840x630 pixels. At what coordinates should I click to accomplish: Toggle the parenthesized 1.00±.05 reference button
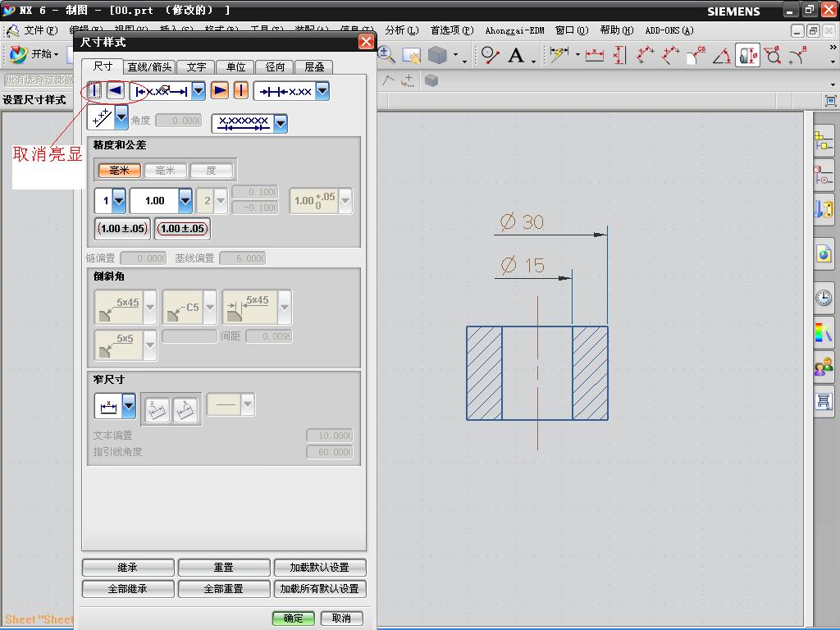(123, 229)
